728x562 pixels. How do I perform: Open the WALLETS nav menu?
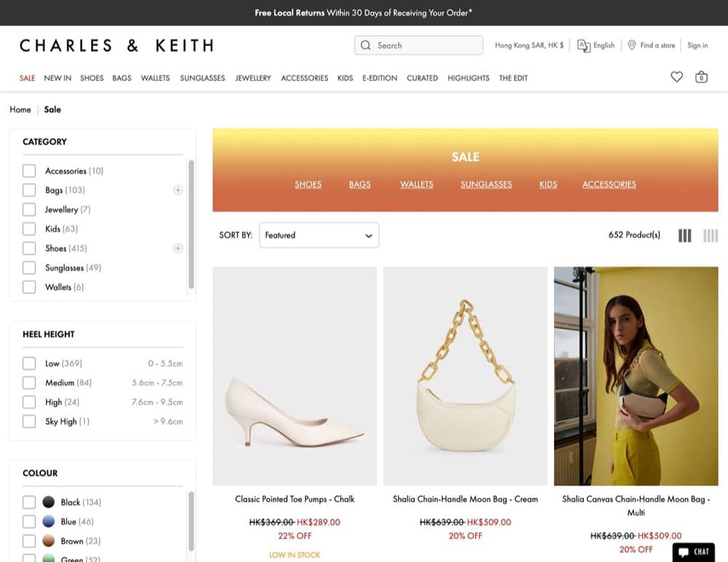[156, 78]
